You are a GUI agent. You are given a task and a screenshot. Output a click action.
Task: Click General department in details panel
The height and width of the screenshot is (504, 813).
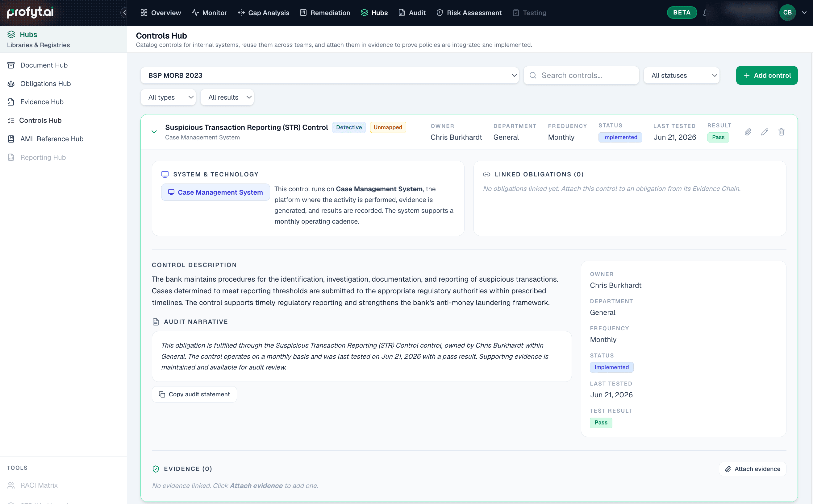tap(602, 313)
